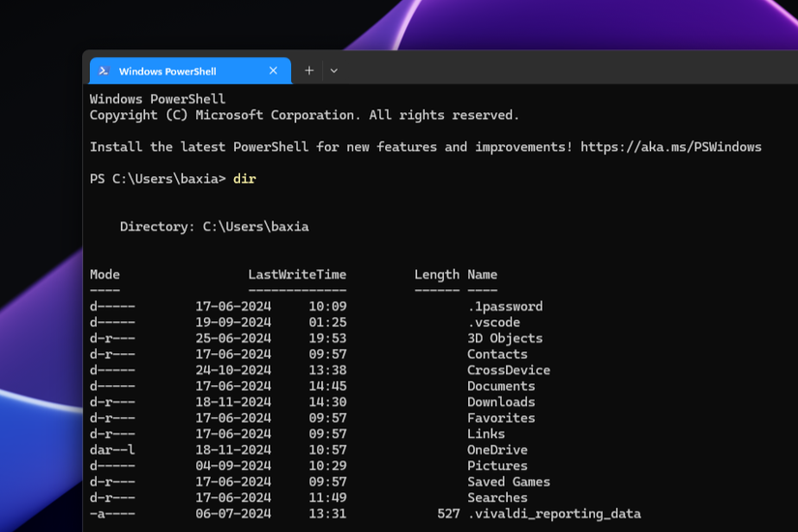798x532 pixels.
Task: Click the Length column header
Action: 437,275
